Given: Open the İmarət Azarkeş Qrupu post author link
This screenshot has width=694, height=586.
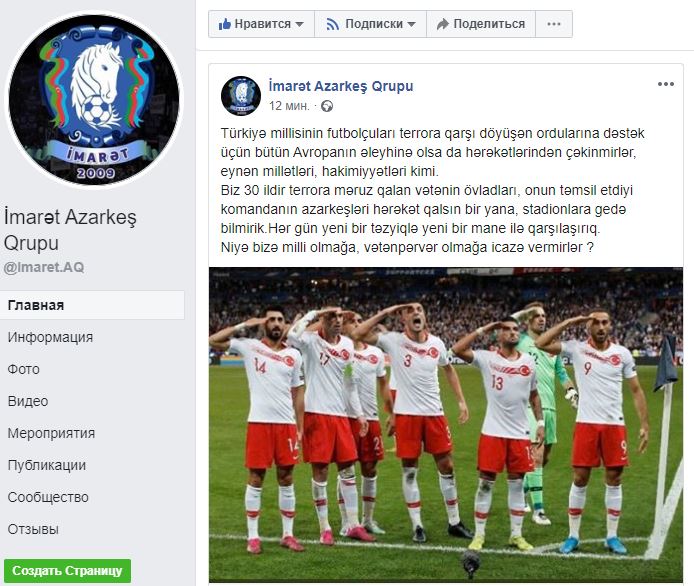Looking at the screenshot, I should click(341, 86).
